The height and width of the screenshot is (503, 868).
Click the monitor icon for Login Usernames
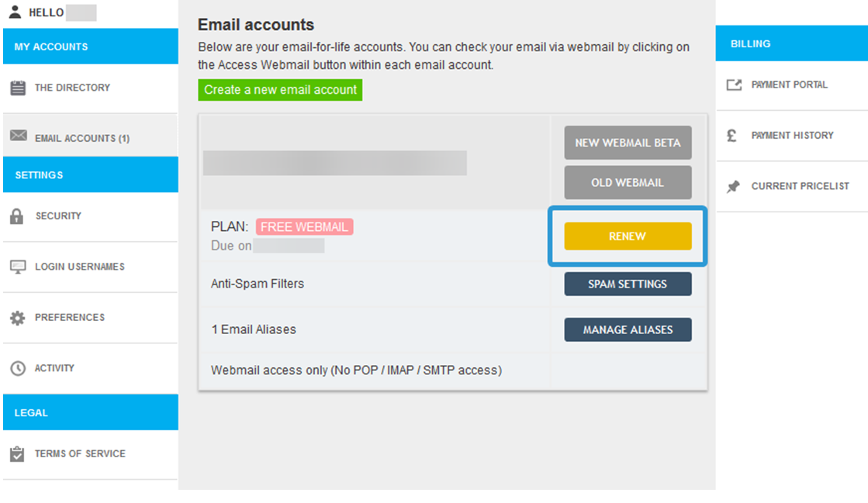[x=18, y=267]
